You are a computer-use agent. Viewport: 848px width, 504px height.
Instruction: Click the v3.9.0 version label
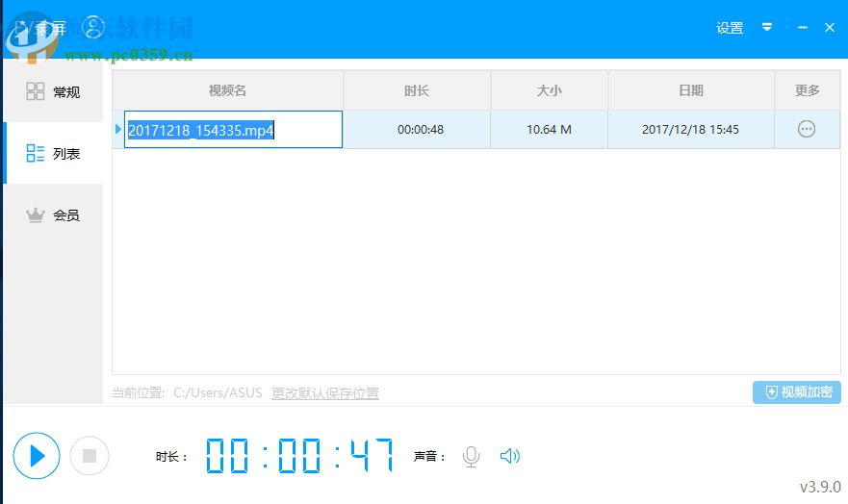pyautogui.click(x=820, y=487)
